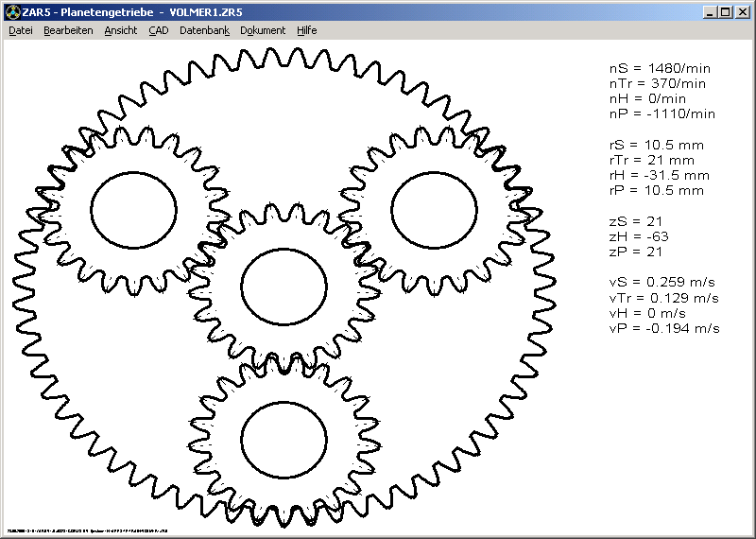Screen dimensions: 756x539
Task: Open the Dokument menu
Action: click(x=263, y=30)
